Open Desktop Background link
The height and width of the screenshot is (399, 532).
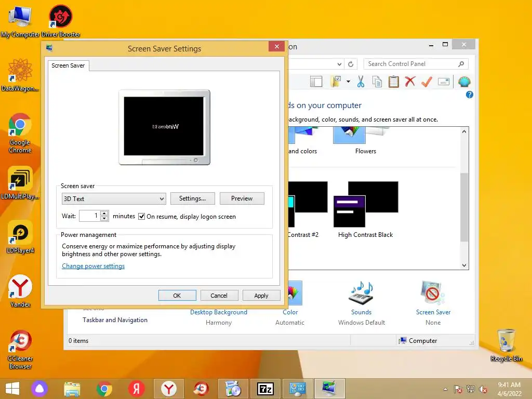(219, 312)
